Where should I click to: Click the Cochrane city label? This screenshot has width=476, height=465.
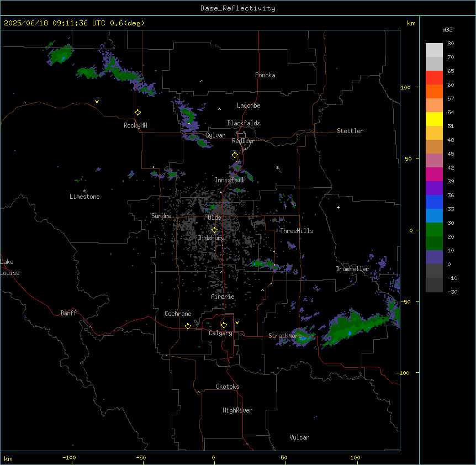coord(178,314)
